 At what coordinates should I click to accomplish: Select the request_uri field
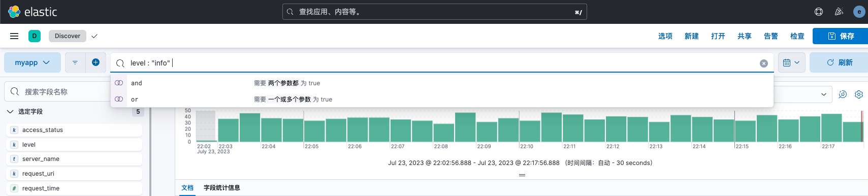tap(75, 174)
